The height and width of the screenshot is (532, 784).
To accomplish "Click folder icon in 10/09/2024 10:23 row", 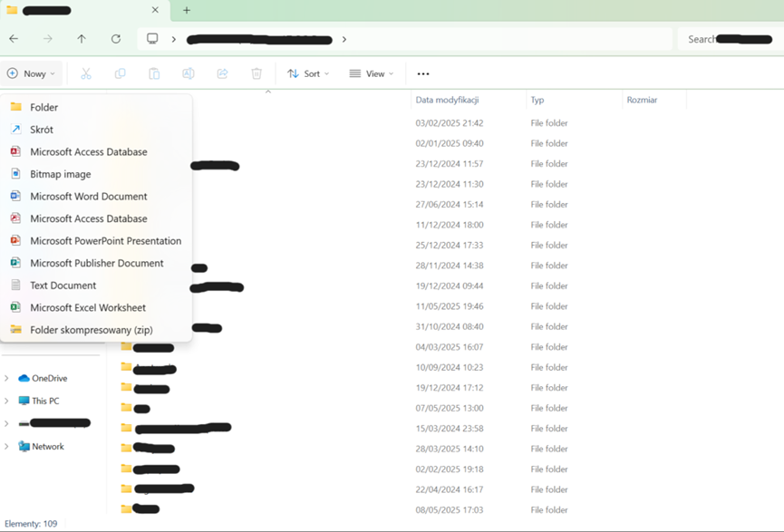I will pos(127,367).
